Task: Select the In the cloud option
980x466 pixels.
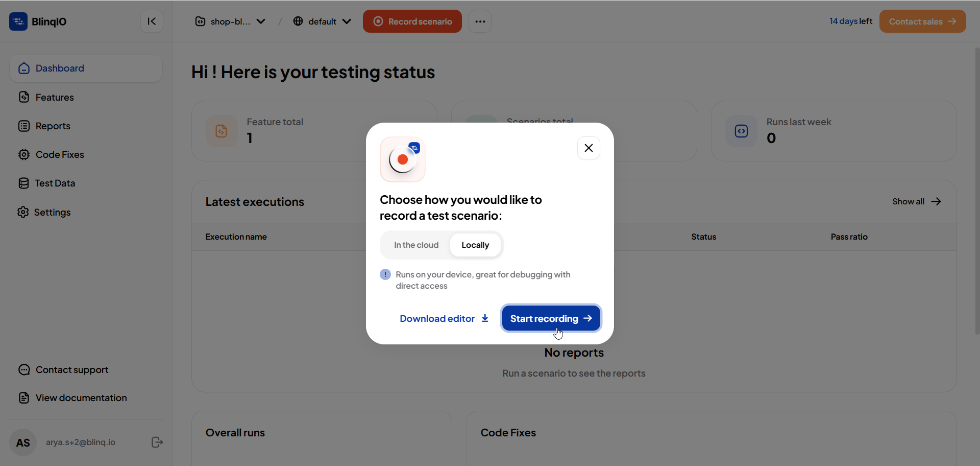Action: click(x=416, y=245)
